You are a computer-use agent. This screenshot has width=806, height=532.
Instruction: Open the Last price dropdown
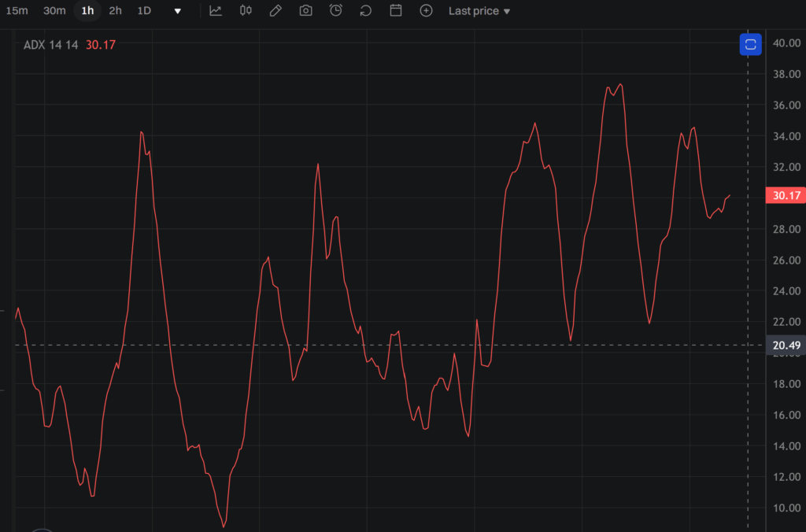[x=479, y=11]
